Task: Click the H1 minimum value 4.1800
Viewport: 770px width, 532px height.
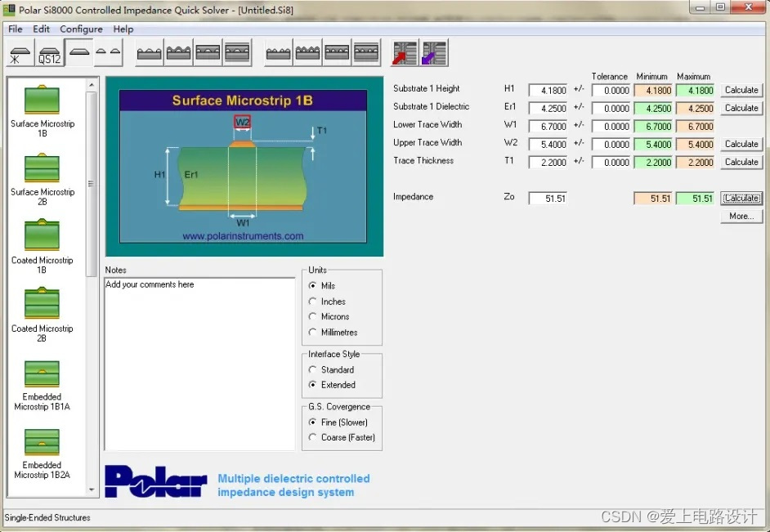Action: pos(653,91)
